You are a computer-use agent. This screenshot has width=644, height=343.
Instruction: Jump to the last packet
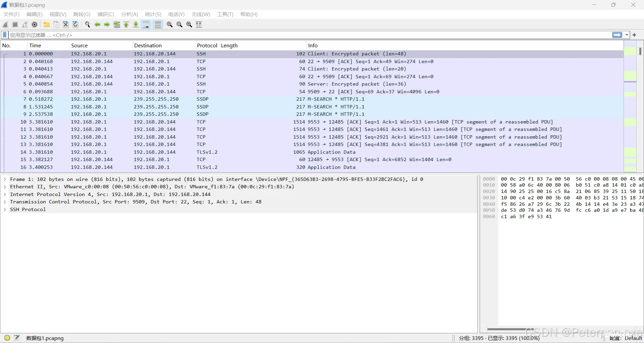tap(136, 24)
